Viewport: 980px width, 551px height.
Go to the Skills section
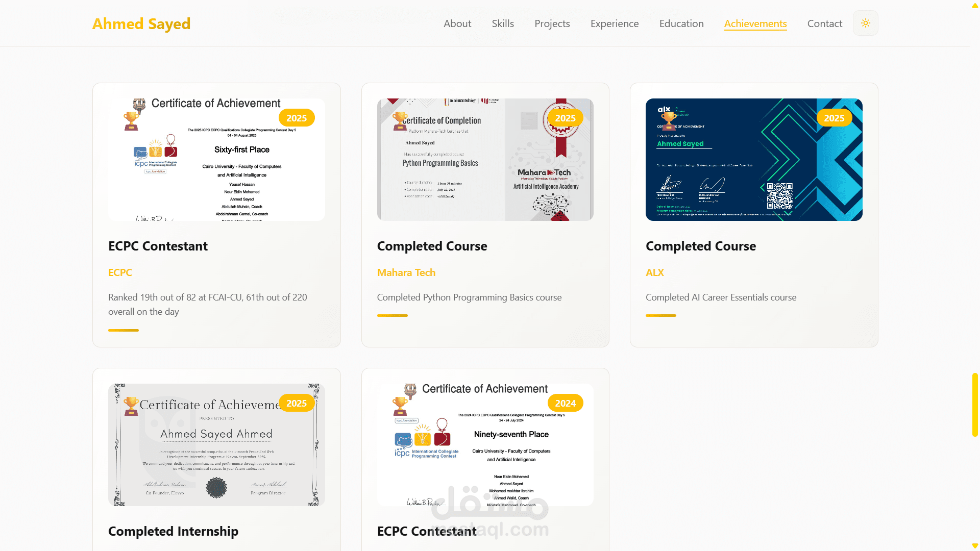[x=502, y=23]
